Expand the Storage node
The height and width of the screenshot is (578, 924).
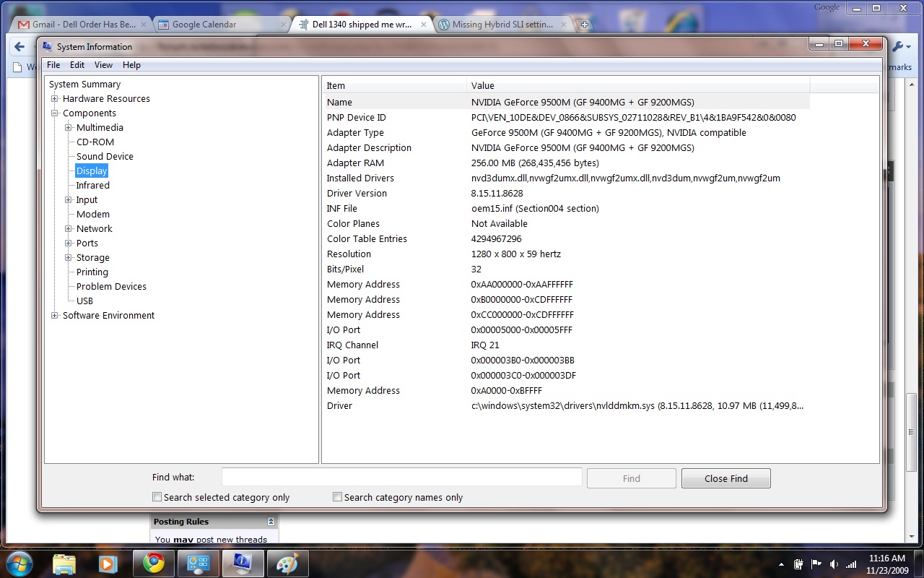coord(69,257)
